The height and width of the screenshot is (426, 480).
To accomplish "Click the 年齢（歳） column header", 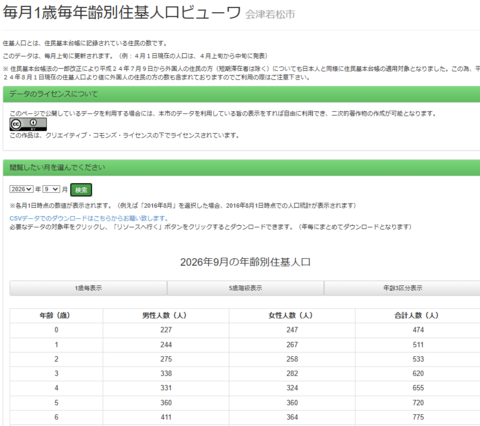I will [x=55, y=315].
